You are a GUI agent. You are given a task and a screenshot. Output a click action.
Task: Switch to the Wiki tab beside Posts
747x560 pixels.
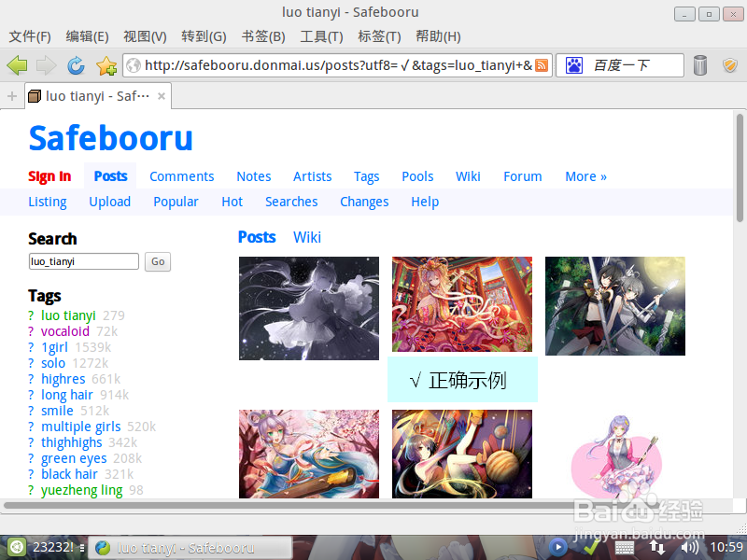(307, 237)
